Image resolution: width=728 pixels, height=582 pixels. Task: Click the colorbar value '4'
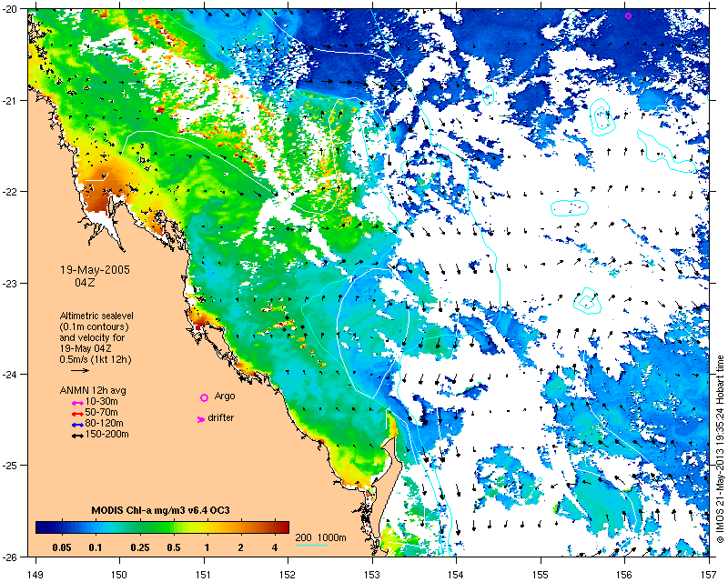click(x=275, y=547)
